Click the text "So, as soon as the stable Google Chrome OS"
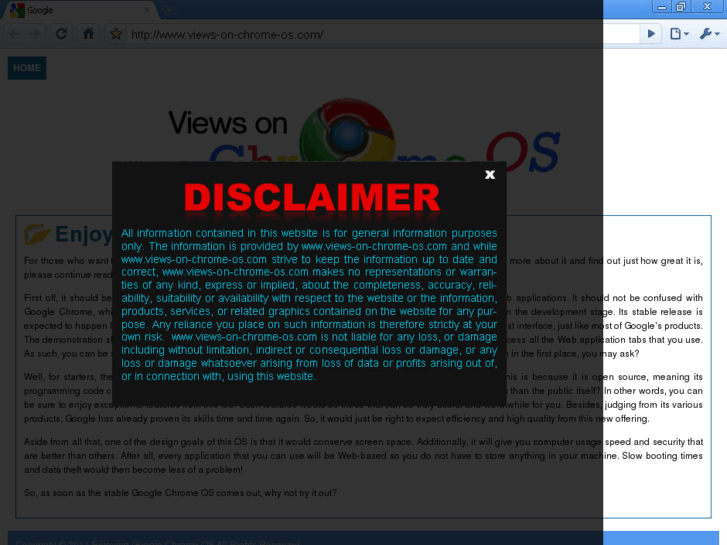The height and width of the screenshot is (545, 727). [119, 493]
